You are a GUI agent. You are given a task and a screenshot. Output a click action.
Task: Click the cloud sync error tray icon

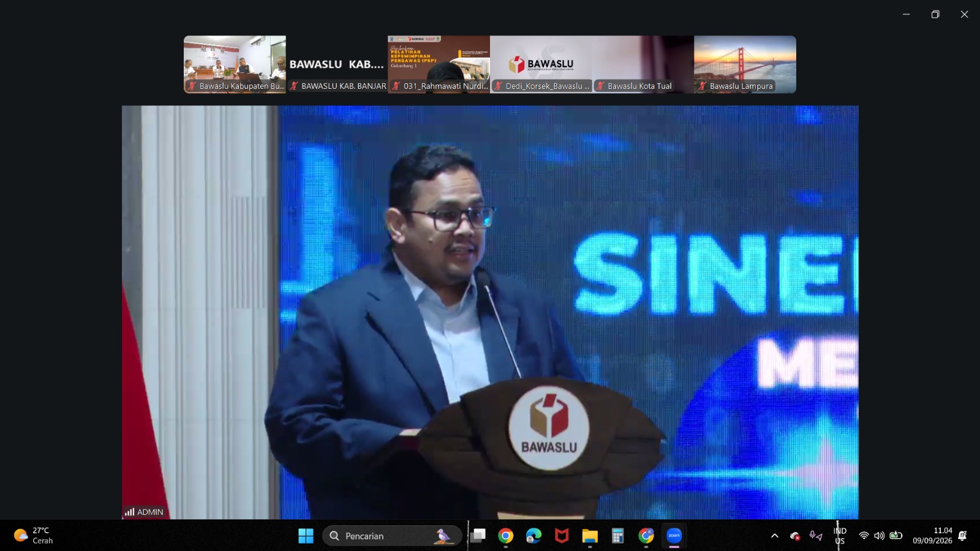[795, 536]
